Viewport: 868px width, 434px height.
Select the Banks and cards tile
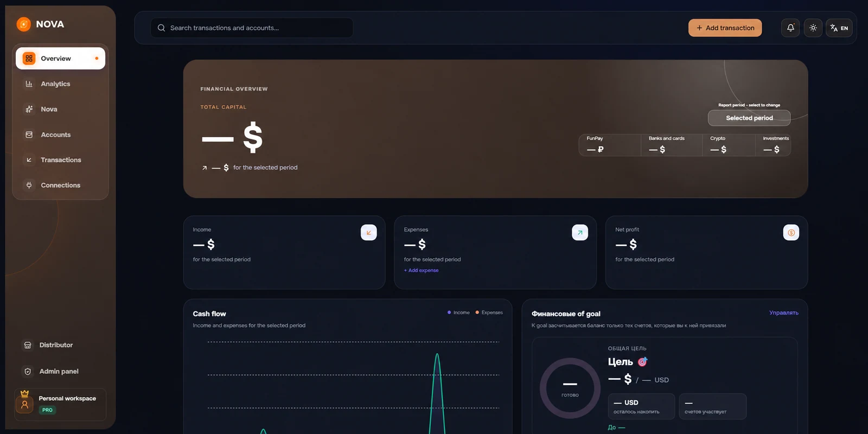pos(672,145)
